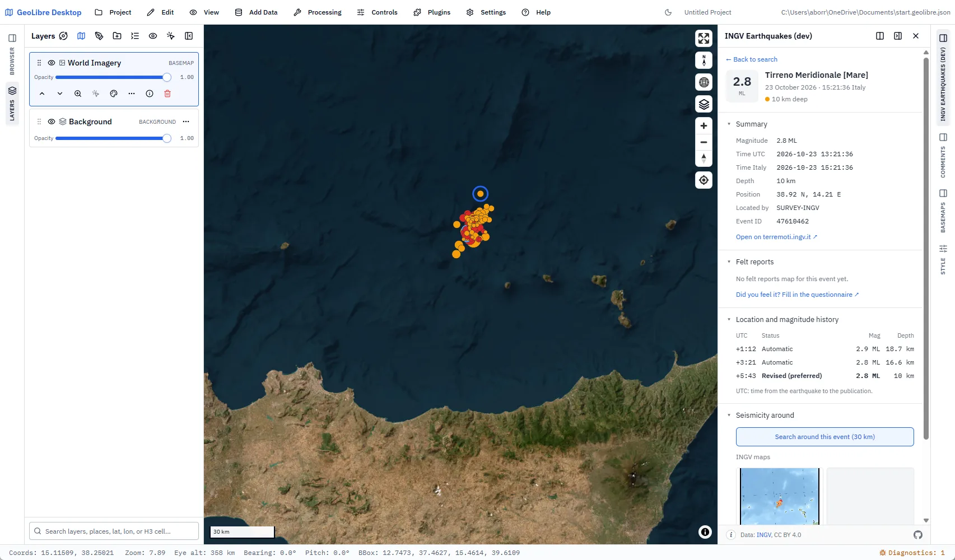955x560 pixels.
Task: Toggle Background layer visibility eye
Action: (52, 122)
